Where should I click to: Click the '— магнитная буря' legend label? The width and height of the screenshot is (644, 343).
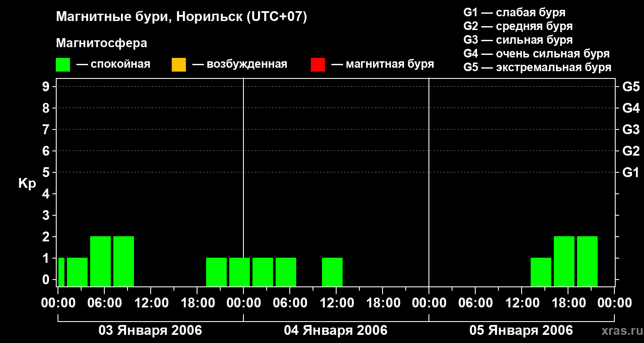383,64
